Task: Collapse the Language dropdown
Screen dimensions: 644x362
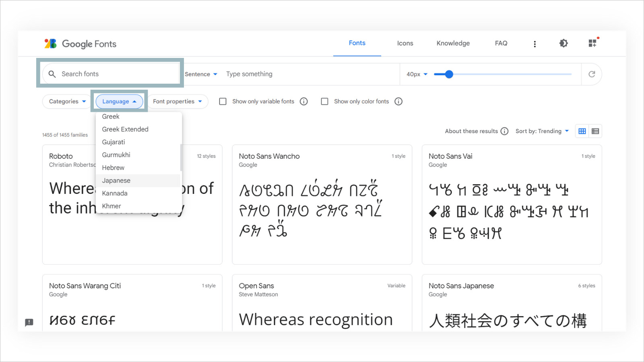Action: (x=119, y=101)
